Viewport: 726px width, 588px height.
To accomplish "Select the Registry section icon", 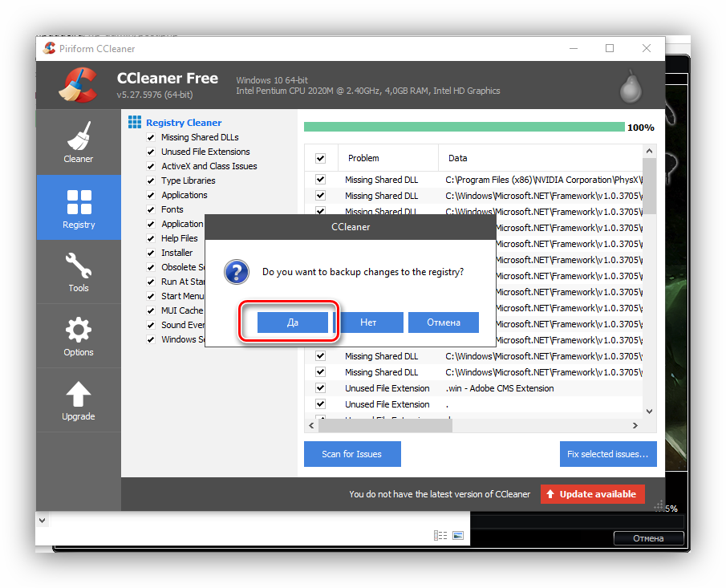I will 79,202.
